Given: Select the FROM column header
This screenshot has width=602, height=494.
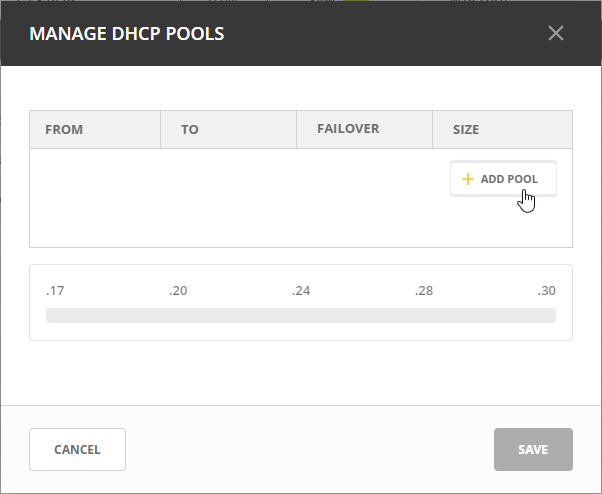Looking at the screenshot, I should (65, 130).
